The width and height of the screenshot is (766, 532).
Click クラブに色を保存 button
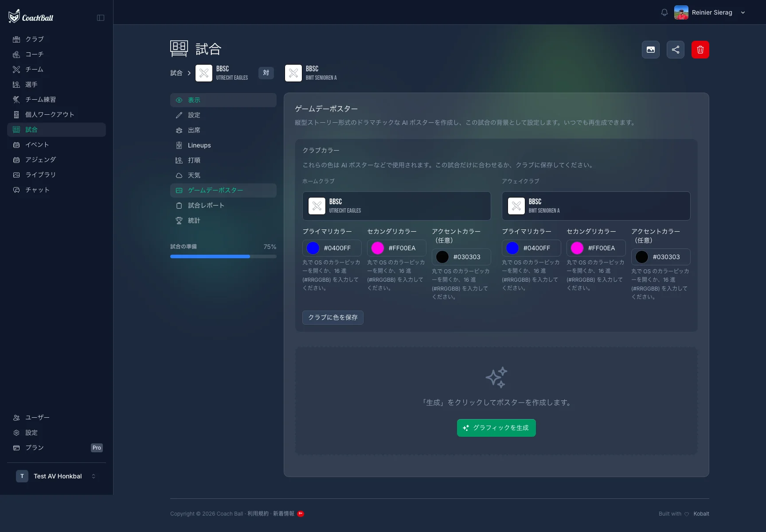[333, 318]
